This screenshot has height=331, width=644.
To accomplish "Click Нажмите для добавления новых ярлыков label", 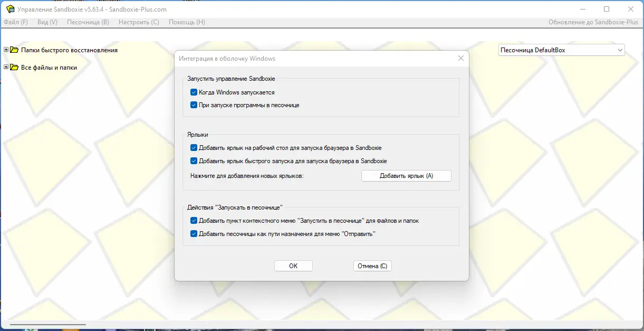I will [247, 176].
